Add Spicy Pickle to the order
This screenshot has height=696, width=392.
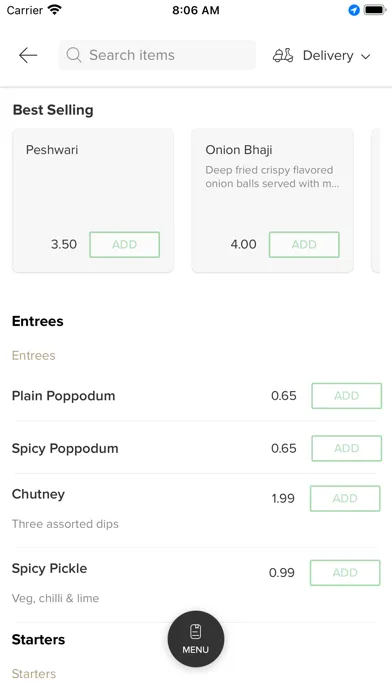point(345,573)
